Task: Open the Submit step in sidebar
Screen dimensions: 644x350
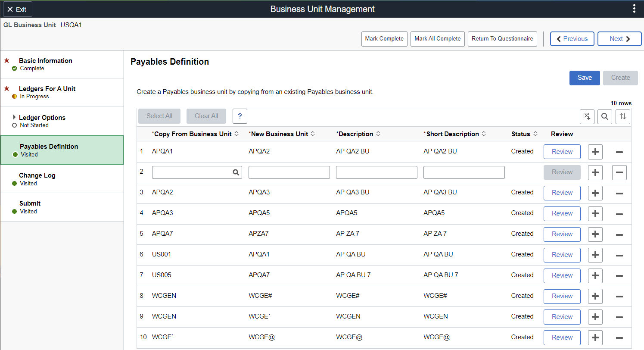Action: point(30,203)
